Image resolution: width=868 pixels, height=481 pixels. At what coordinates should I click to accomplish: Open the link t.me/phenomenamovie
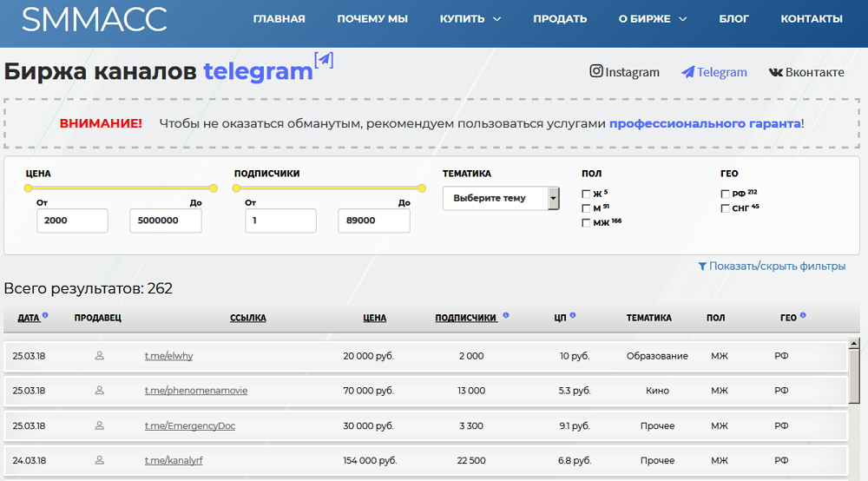(196, 390)
